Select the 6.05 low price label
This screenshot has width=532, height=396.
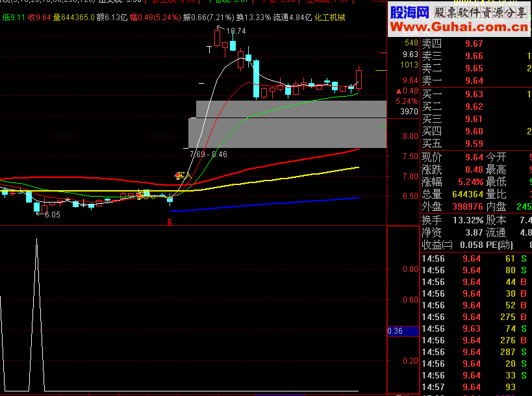52,215
